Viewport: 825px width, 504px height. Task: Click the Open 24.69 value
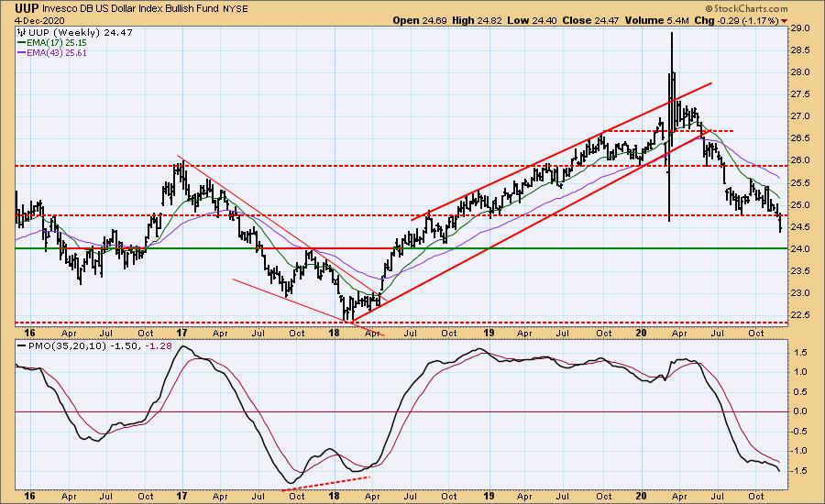point(420,20)
